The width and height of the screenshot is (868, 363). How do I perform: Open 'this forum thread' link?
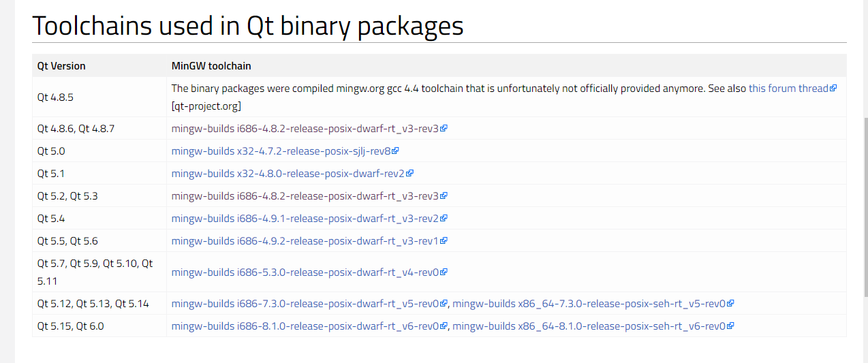pos(788,89)
